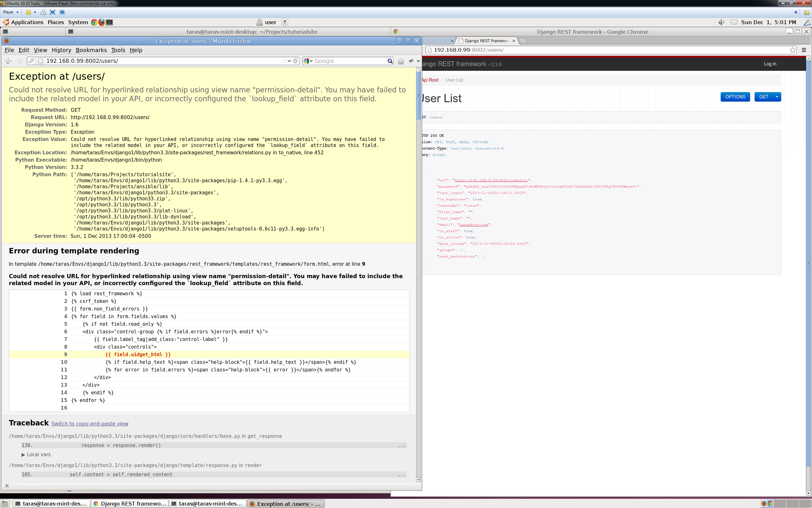Launch Firefox from the GNOME panel launcher
The width and height of the screenshot is (812, 508).
tap(102, 22)
